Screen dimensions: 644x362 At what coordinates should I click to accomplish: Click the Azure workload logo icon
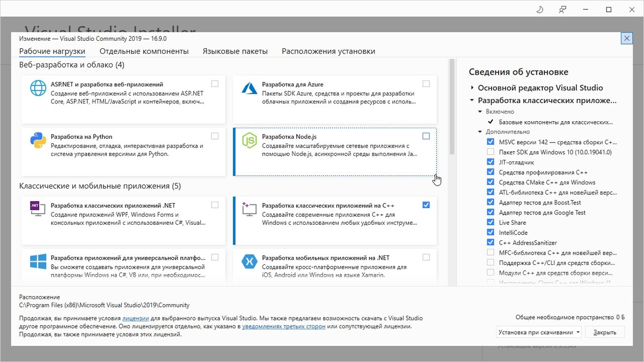pyautogui.click(x=249, y=89)
